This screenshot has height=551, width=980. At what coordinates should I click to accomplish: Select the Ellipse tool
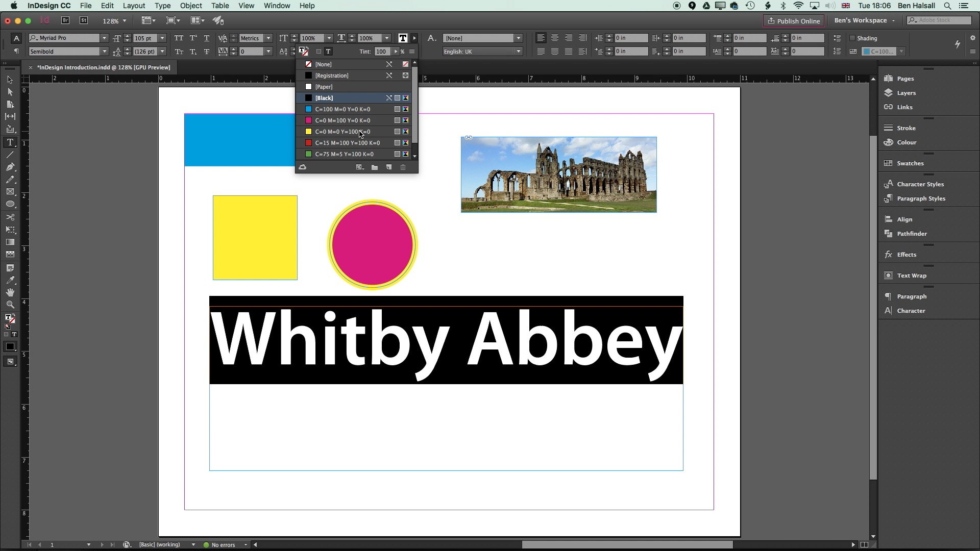[x=10, y=205]
